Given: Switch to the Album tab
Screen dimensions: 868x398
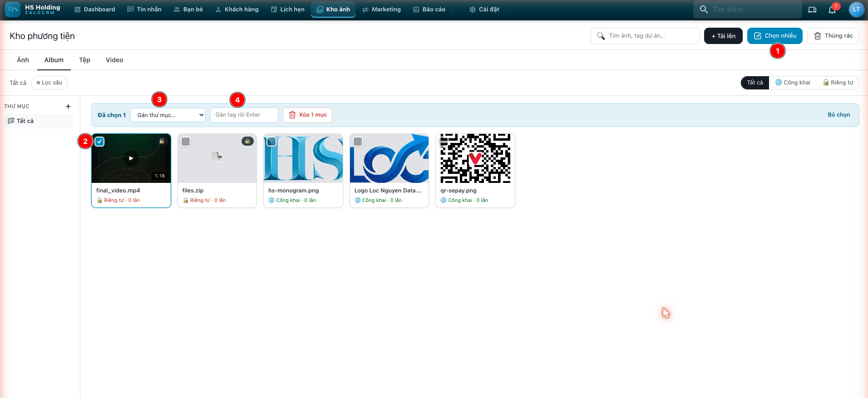Looking at the screenshot, I should 54,60.
